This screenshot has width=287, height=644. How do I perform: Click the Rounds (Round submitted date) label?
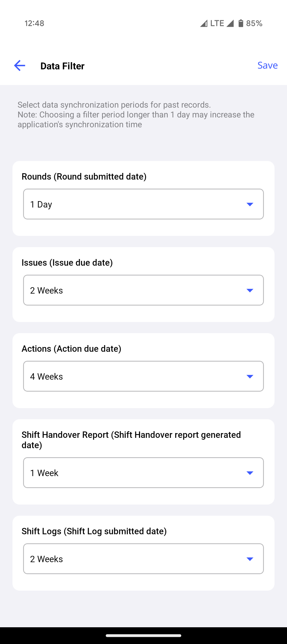pyautogui.click(x=84, y=176)
